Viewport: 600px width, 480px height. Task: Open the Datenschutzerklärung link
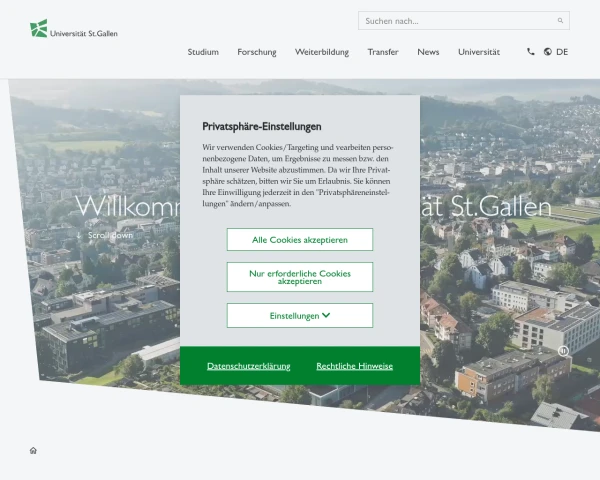[249, 366]
